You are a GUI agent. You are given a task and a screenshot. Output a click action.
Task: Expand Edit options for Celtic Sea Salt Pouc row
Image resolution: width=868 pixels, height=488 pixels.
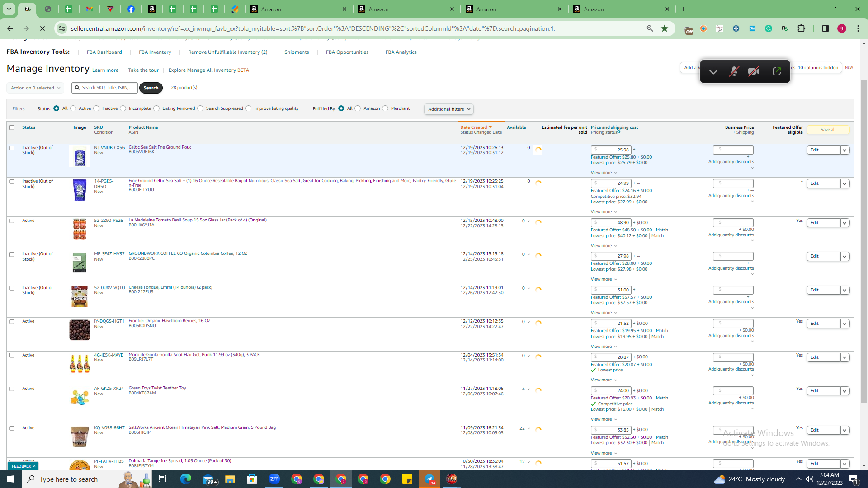(x=844, y=150)
